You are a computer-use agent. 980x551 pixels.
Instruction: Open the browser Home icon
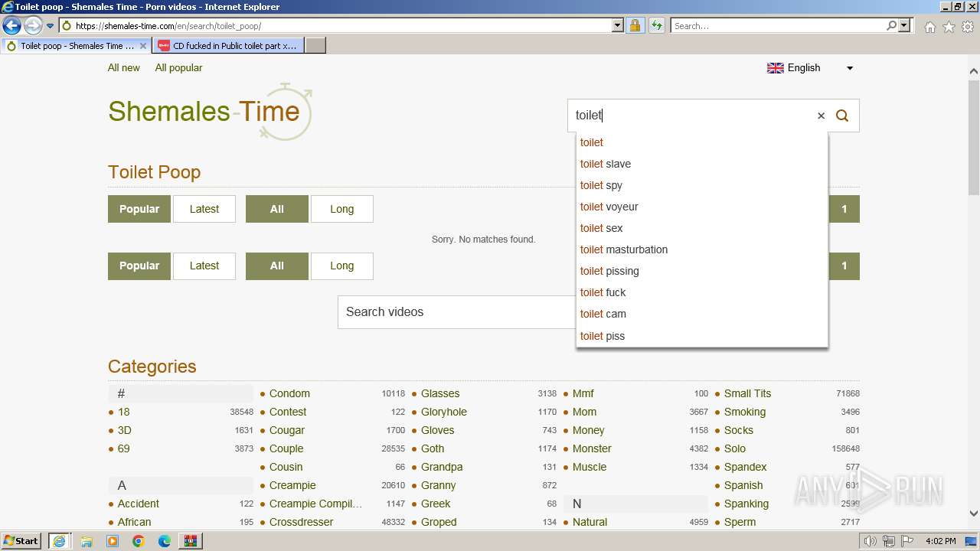pos(929,27)
